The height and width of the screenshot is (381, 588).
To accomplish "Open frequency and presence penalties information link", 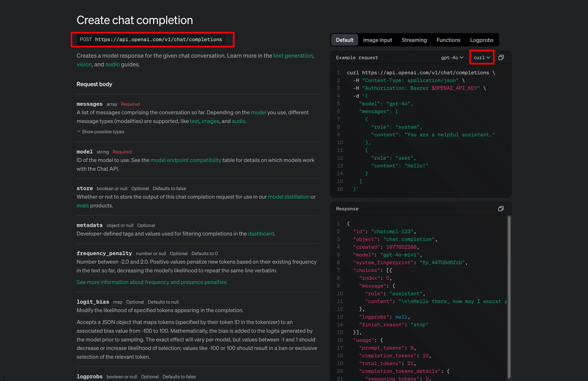I will (152, 282).
